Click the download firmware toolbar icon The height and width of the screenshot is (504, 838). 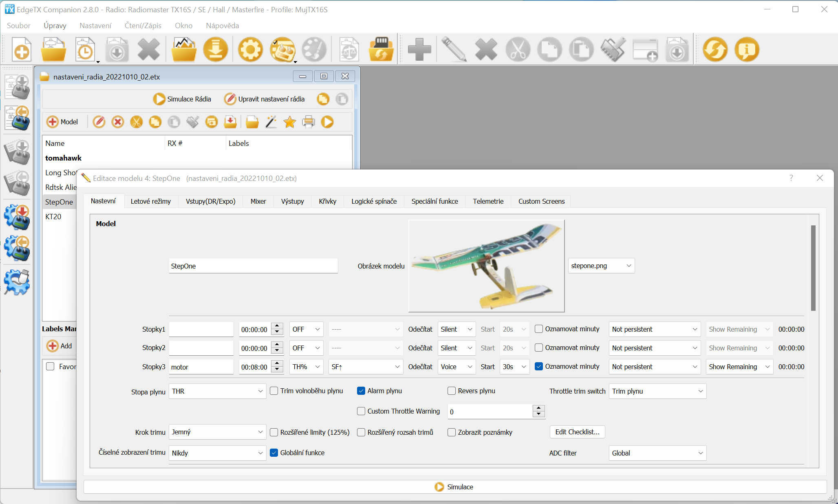(216, 50)
